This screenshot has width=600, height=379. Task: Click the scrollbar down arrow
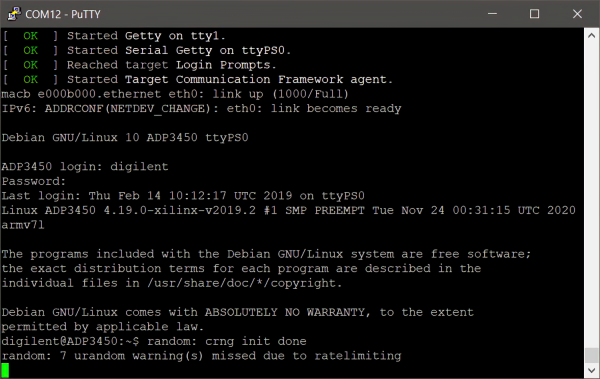coord(592,370)
